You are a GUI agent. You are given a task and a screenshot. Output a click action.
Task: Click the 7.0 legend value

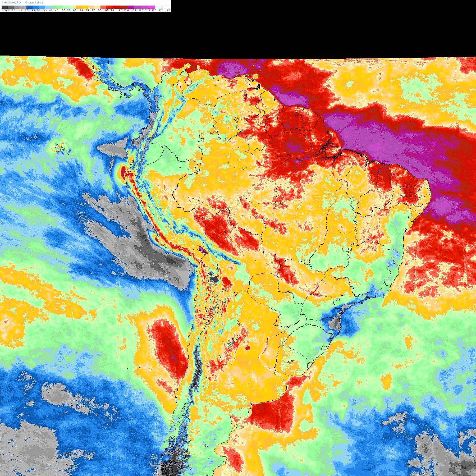coord(88,10)
